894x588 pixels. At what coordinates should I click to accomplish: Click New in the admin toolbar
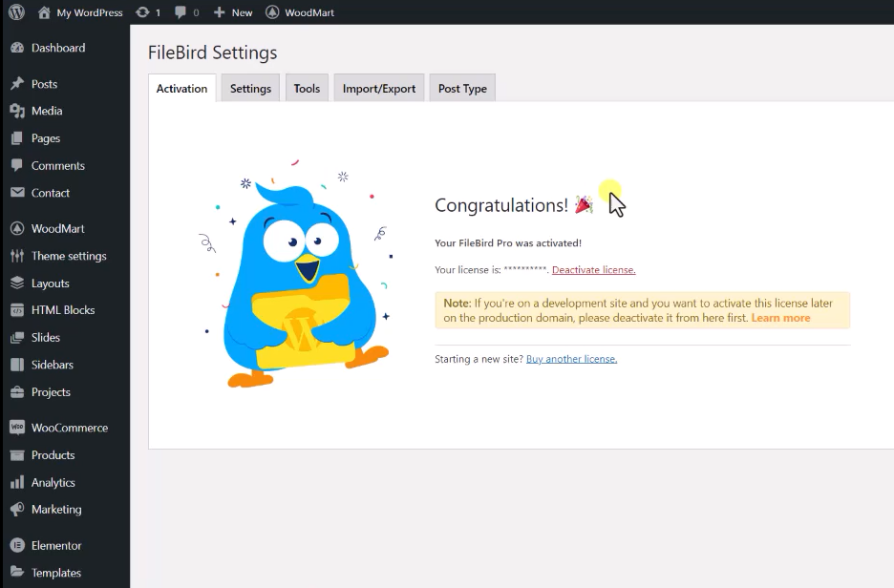pyautogui.click(x=232, y=12)
